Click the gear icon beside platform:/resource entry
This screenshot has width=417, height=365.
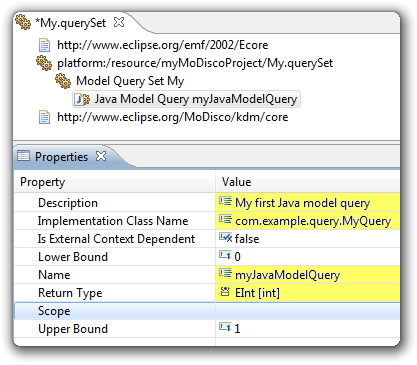tap(44, 63)
